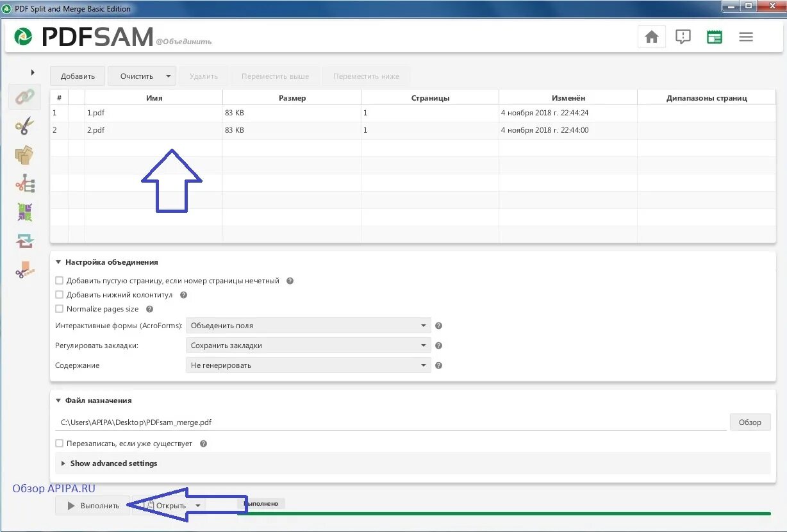Screen dimensions: 787x532
Task: Show help for footer (колонтитул) option
Action: tap(183, 295)
